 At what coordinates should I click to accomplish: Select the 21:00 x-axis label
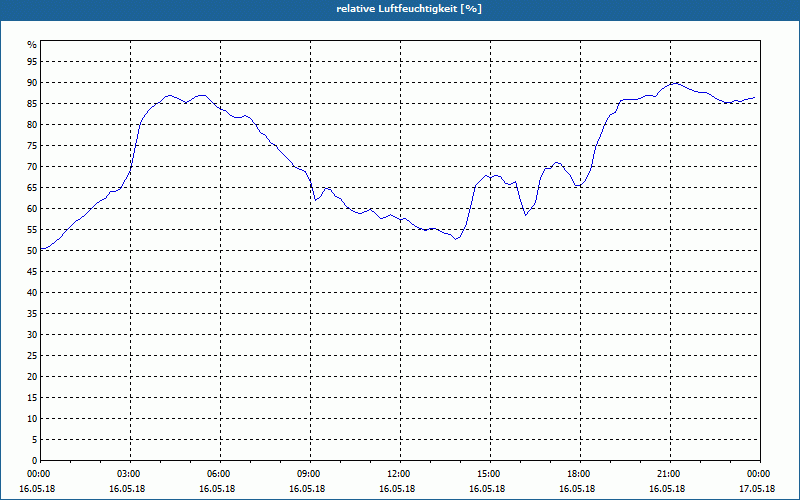(x=670, y=474)
